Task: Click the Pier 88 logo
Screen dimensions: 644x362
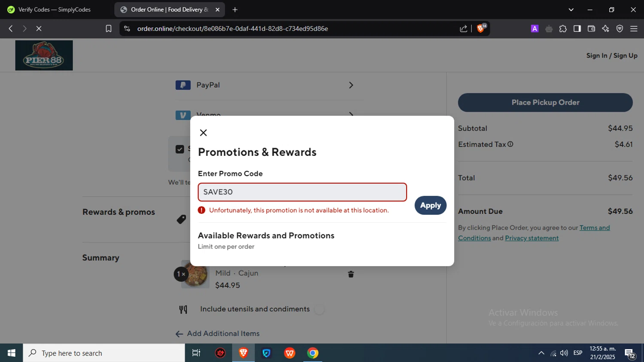Action: pos(44,55)
